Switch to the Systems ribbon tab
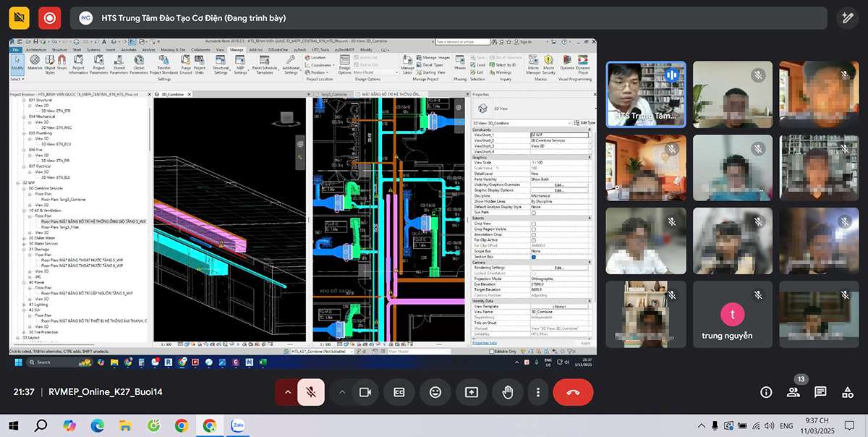This screenshot has height=437, width=868. [93, 50]
